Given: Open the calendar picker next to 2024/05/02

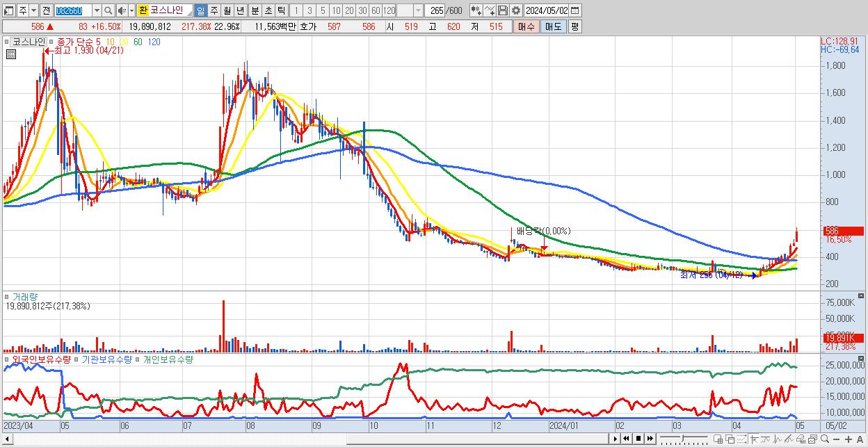Looking at the screenshot, I should click(x=574, y=10).
